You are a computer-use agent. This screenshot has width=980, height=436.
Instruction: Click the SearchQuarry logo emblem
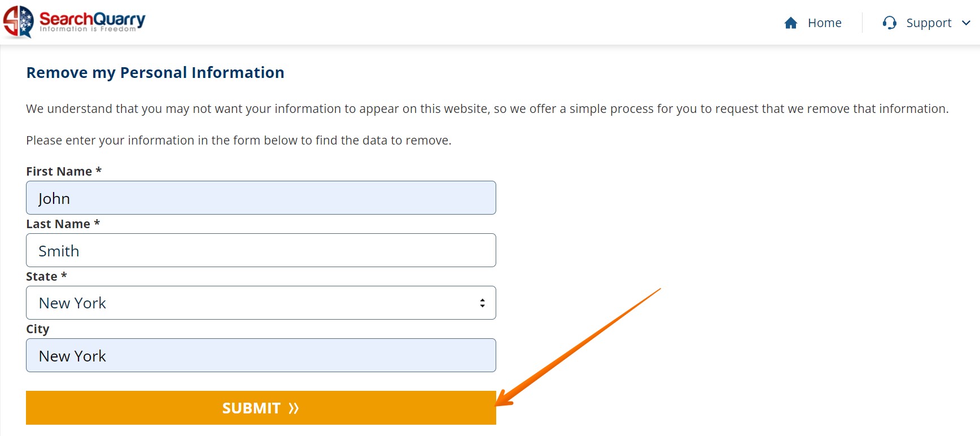tap(18, 21)
